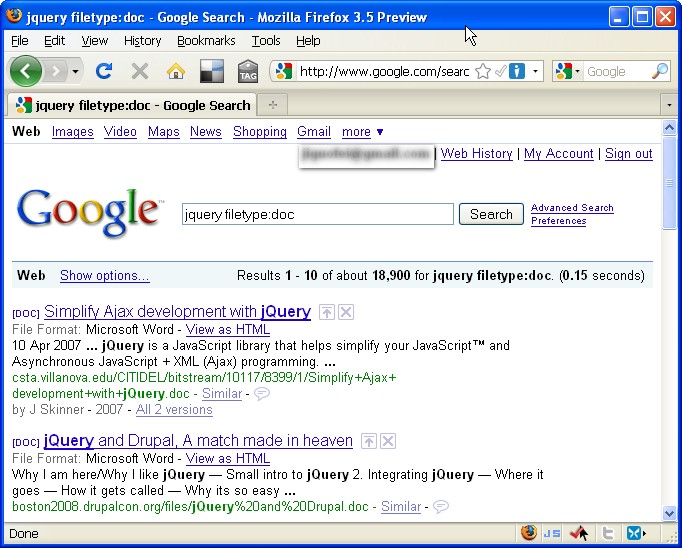The height and width of the screenshot is (548, 682).
Task: Go to Google Images link
Action: click(73, 131)
